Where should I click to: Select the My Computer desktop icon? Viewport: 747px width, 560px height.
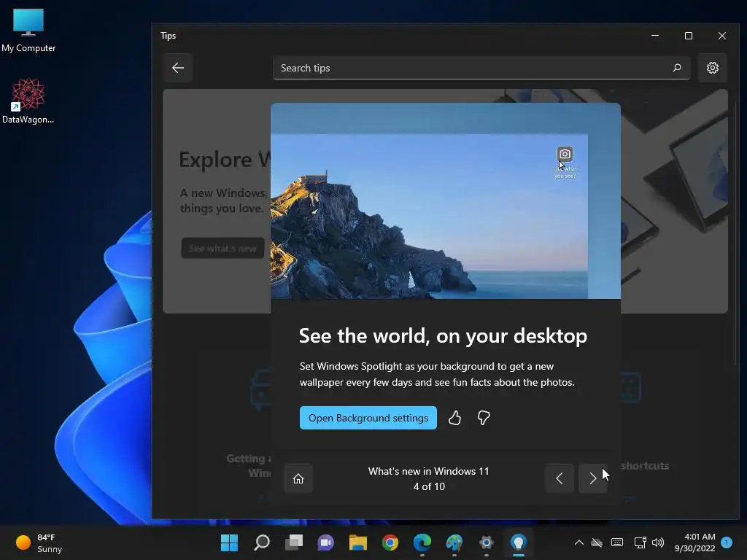tap(28, 30)
